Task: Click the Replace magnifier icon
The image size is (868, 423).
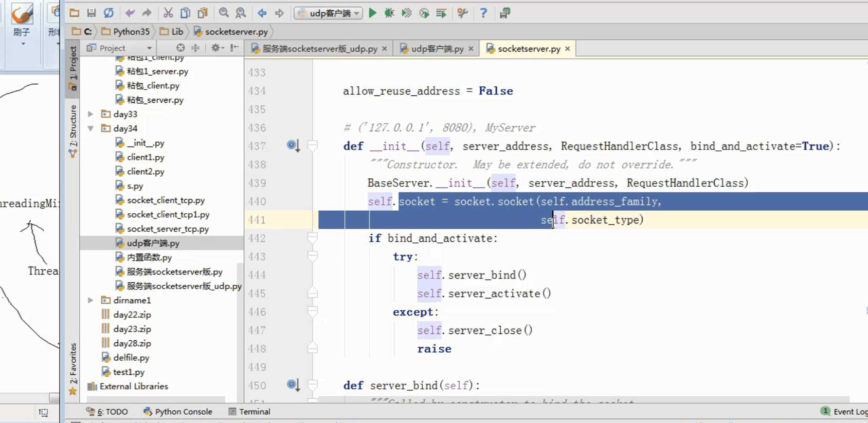Action: point(241,13)
